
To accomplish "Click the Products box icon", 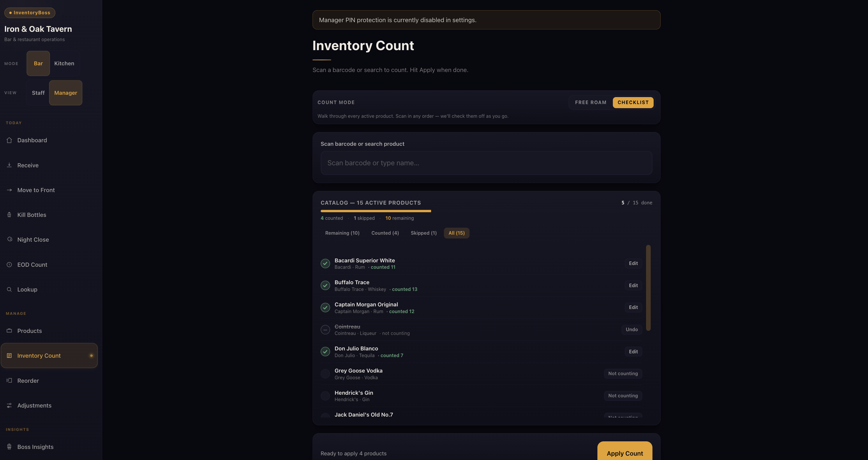I will (9, 331).
